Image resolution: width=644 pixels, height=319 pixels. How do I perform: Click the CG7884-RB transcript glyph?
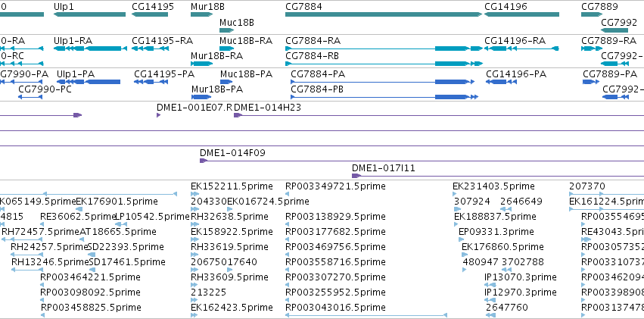click(384, 64)
